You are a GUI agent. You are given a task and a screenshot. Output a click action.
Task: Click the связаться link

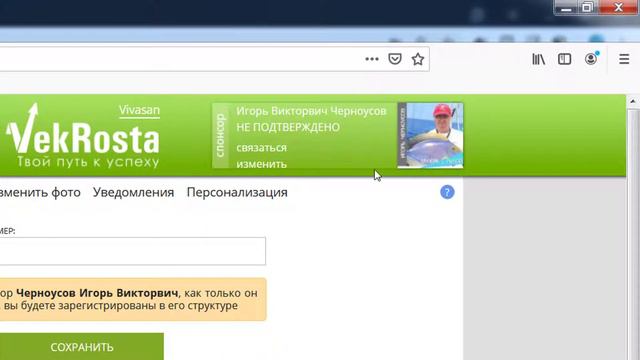[x=261, y=148]
